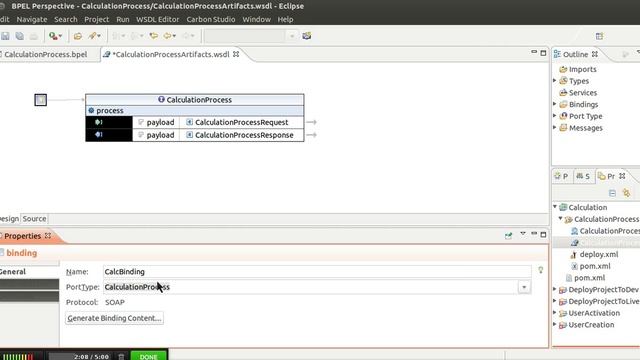This screenshot has height=360, width=640.
Task: Select deploy.xml in project tree
Action: [x=599, y=254]
